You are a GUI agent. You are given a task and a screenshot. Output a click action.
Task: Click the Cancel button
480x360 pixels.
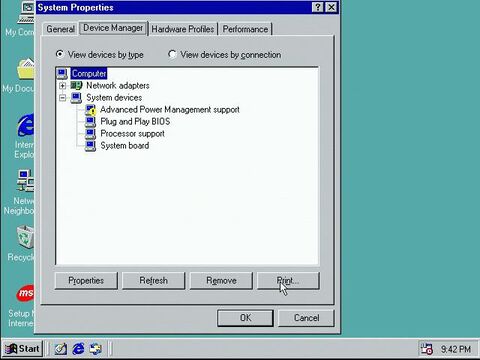(x=306, y=318)
